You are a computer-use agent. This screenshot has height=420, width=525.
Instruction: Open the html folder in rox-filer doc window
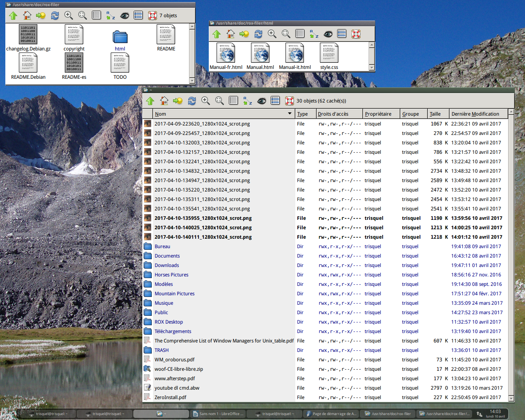(120, 38)
